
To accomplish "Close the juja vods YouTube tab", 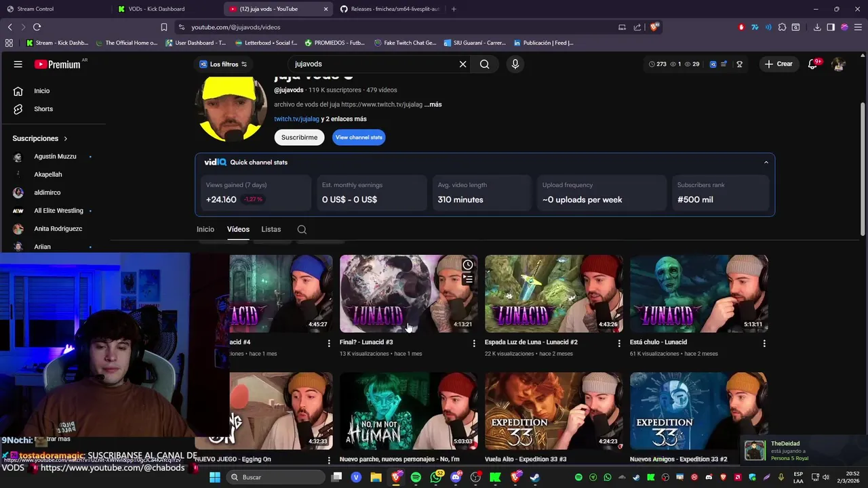I will (x=325, y=9).
